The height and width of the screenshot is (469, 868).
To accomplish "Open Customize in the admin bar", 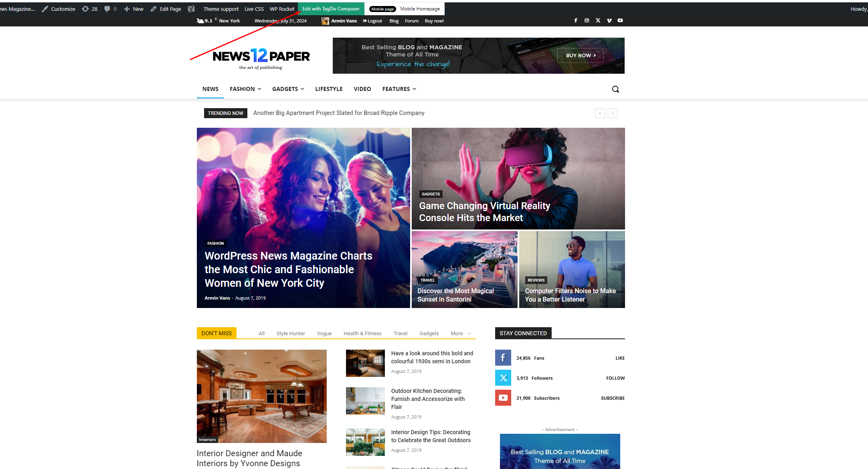I will coord(59,9).
